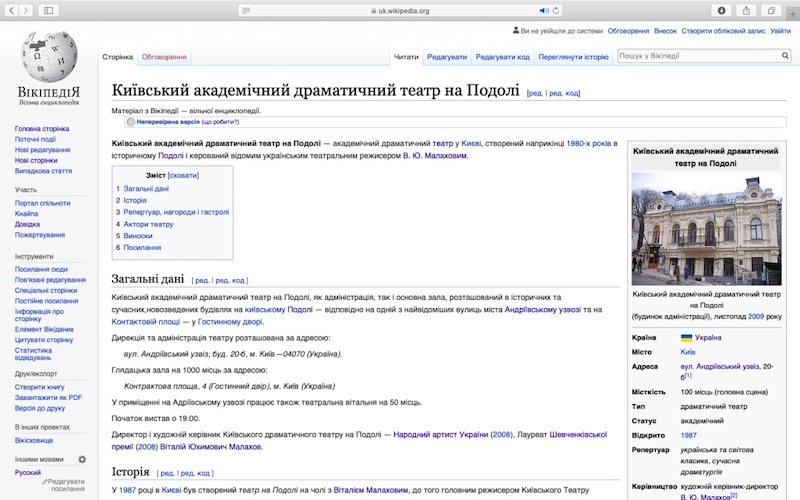The image size is (800, 500).
Task: Open the Share button in toolbar
Action: pos(746,10)
